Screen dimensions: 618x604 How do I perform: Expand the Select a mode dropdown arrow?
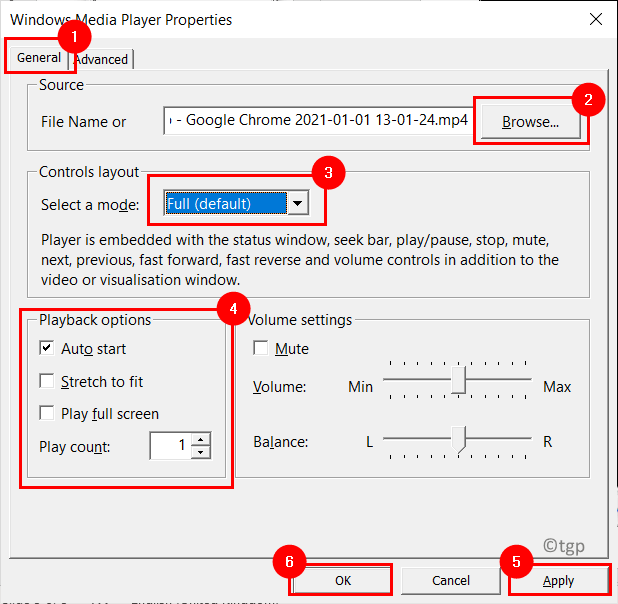coord(297,204)
